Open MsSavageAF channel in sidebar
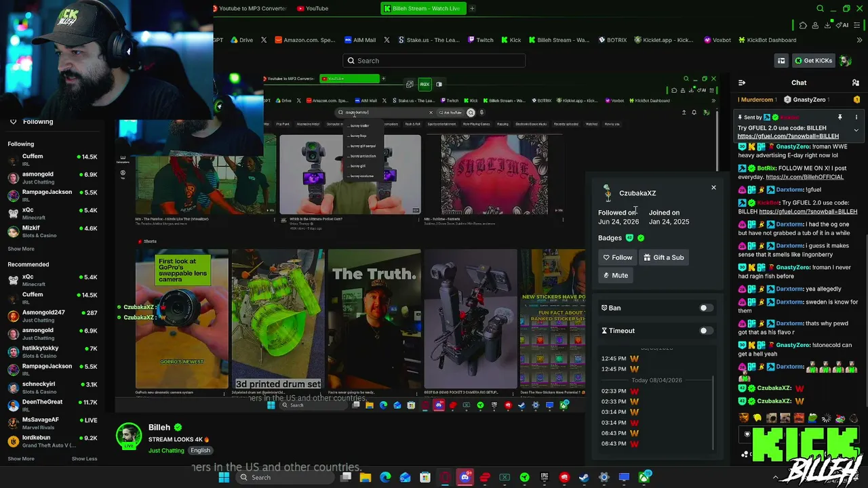Viewport: 868px width, 488px height. point(52,423)
